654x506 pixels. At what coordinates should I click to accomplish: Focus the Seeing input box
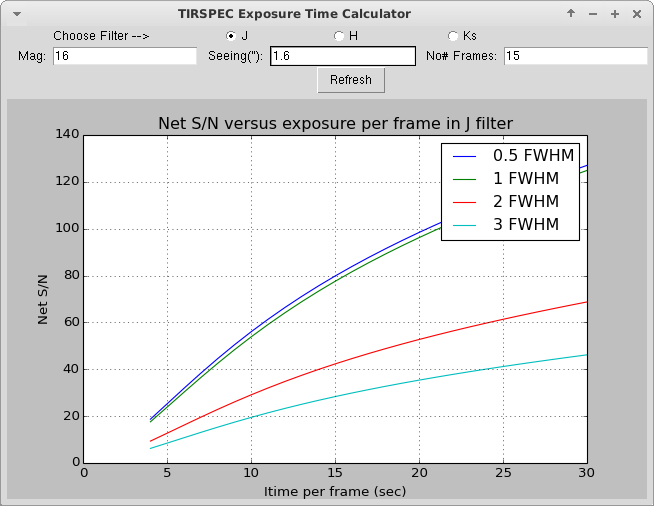(x=343, y=56)
